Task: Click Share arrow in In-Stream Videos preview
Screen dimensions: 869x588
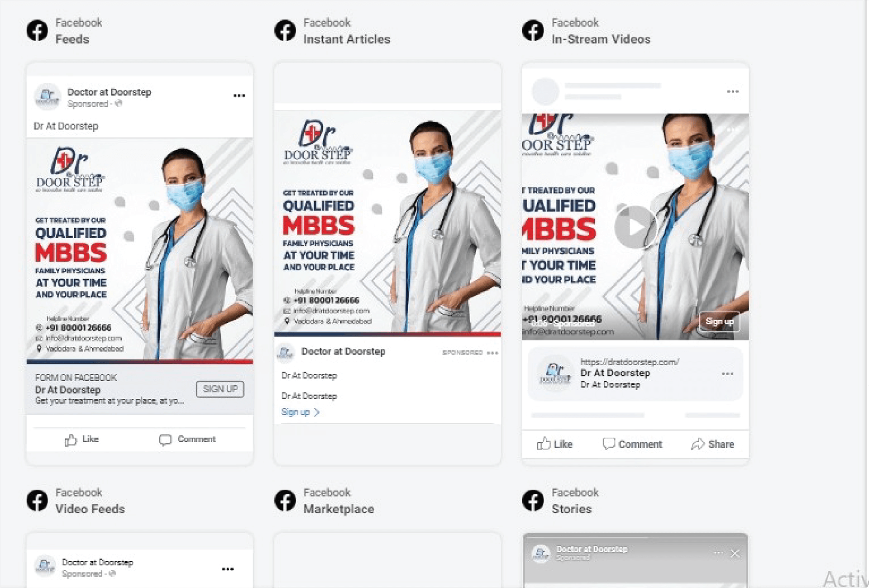Action: click(x=697, y=444)
